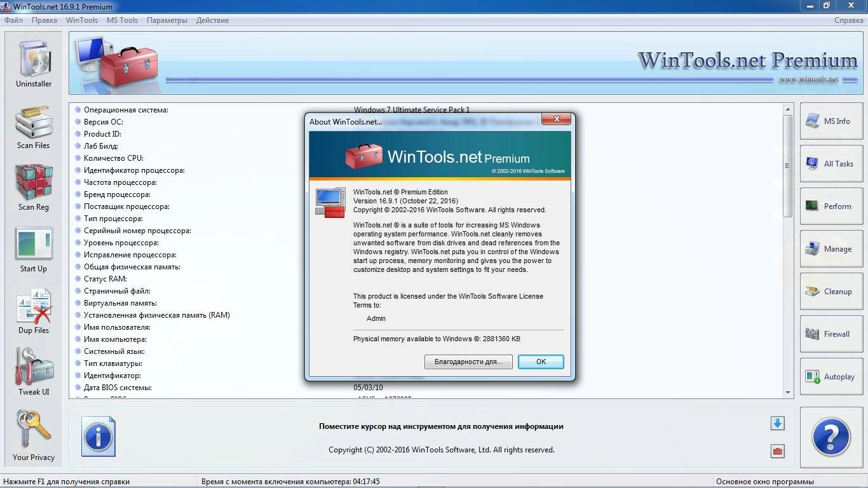Open the Scan Reg registry scanner
The height and width of the screenshot is (488, 868).
click(34, 188)
